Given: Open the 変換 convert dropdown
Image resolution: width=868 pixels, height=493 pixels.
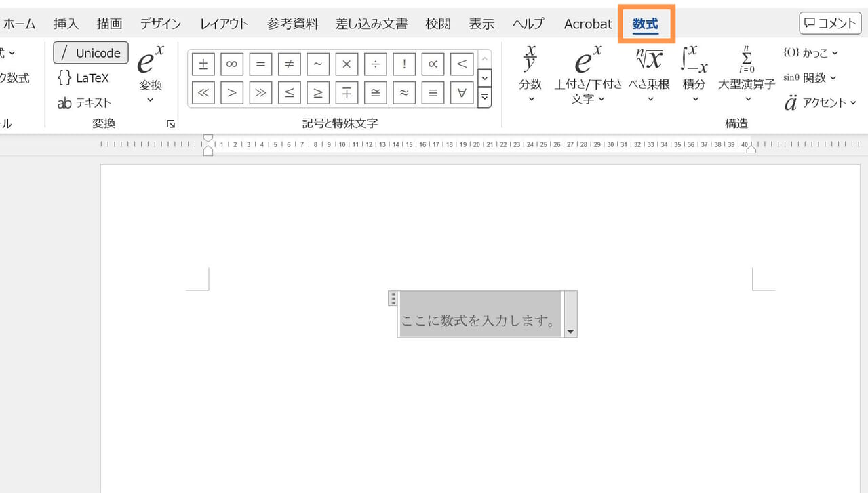Looking at the screenshot, I should coord(151,76).
